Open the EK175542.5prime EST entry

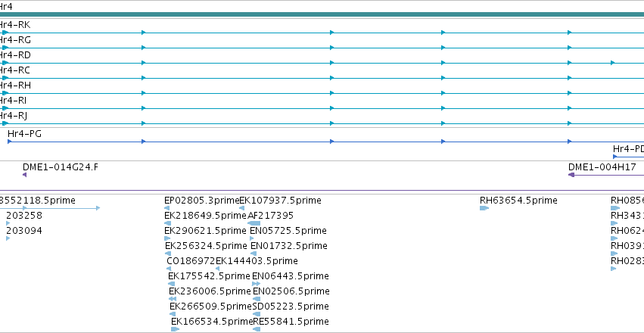coord(171,284)
